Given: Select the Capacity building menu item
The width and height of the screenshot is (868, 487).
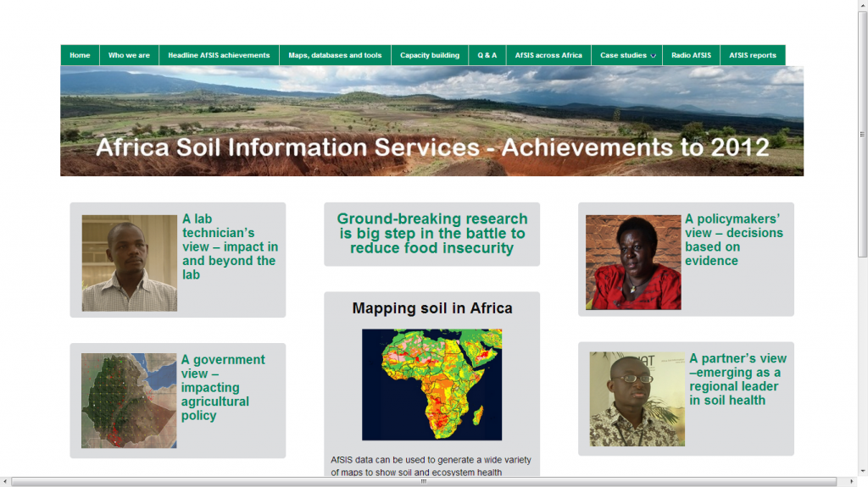Looking at the screenshot, I should [430, 55].
